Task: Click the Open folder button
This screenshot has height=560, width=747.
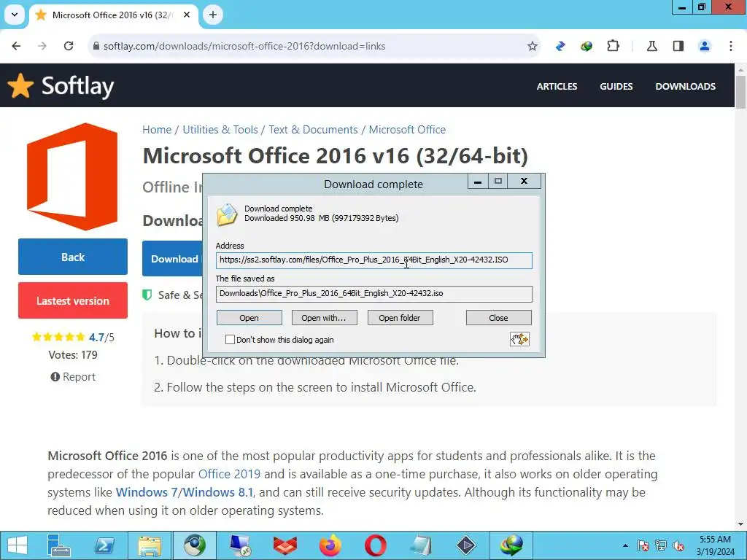Action: [400, 318]
